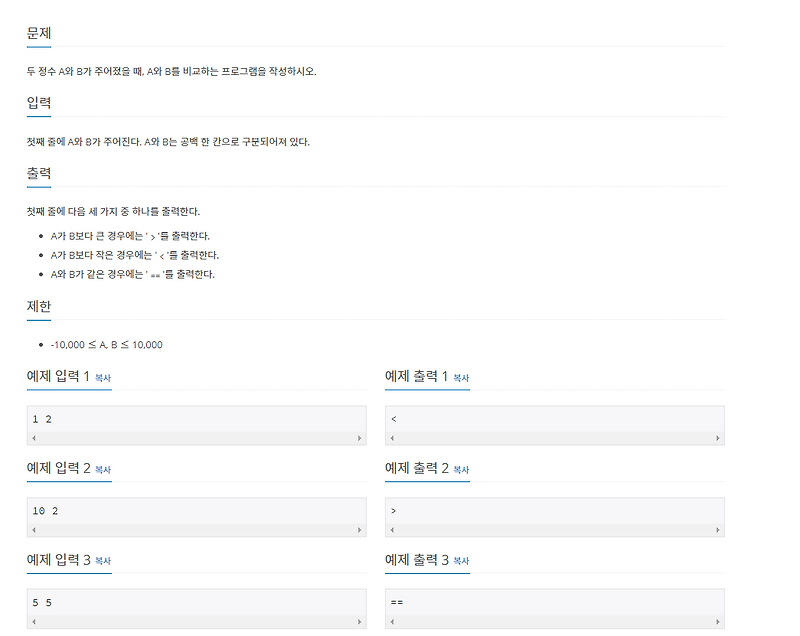
Task: Select the 입력 section heading
Action: 37,102
